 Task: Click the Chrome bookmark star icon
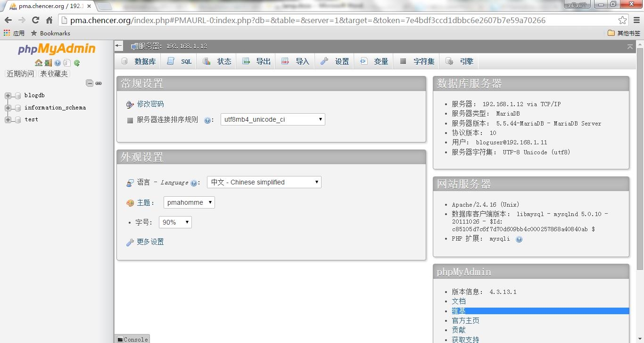622,20
